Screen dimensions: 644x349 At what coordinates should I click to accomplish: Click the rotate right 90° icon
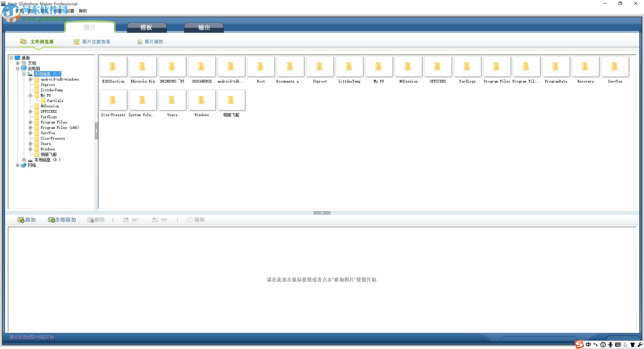click(155, 220)
